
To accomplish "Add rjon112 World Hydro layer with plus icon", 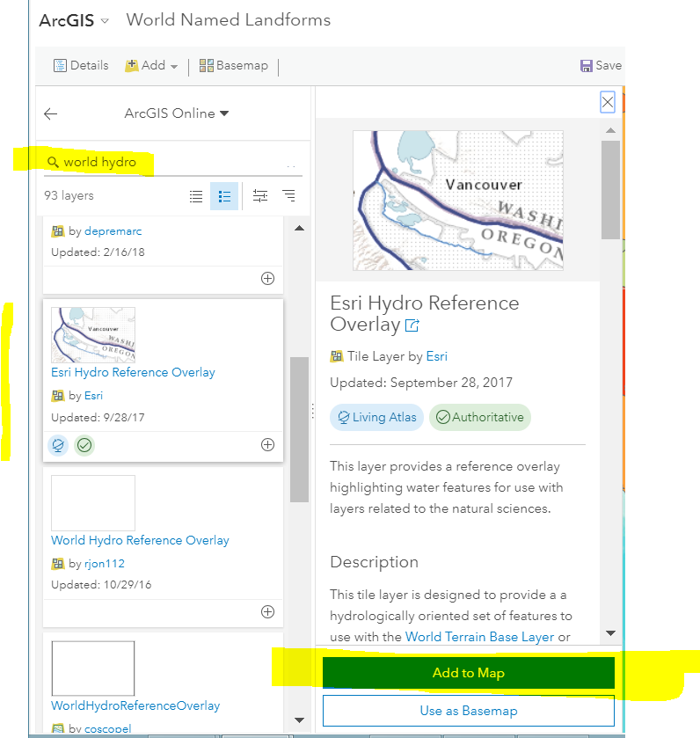I will [x=267, y=612].
